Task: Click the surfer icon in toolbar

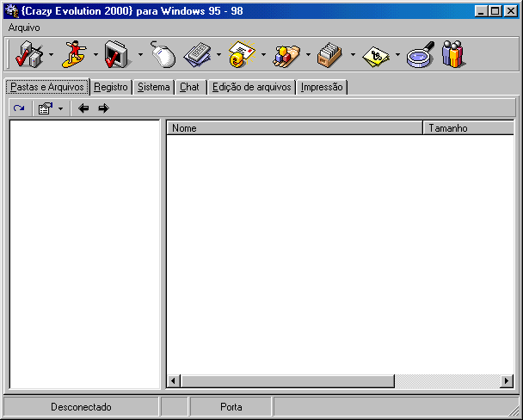Action: (75, 54)
